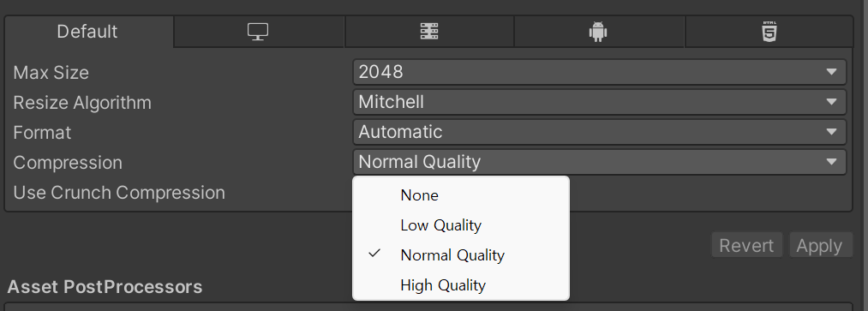
Task: Open the Automatic format dropdown
Action: tap(600, 132)
